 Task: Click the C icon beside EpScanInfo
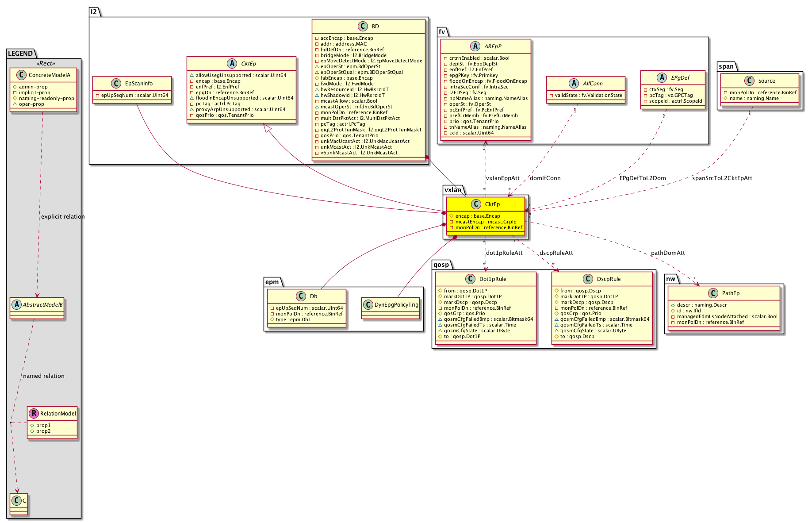point(116,83)
